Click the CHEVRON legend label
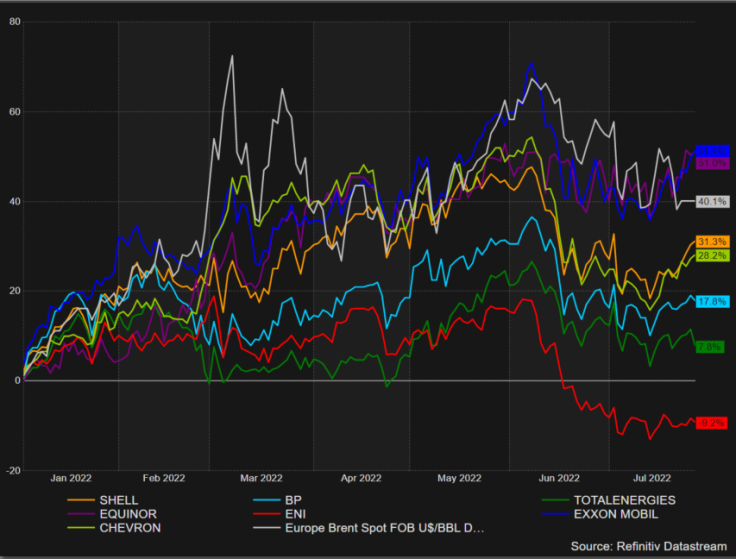The image size is (736, 559). (130, 528)
